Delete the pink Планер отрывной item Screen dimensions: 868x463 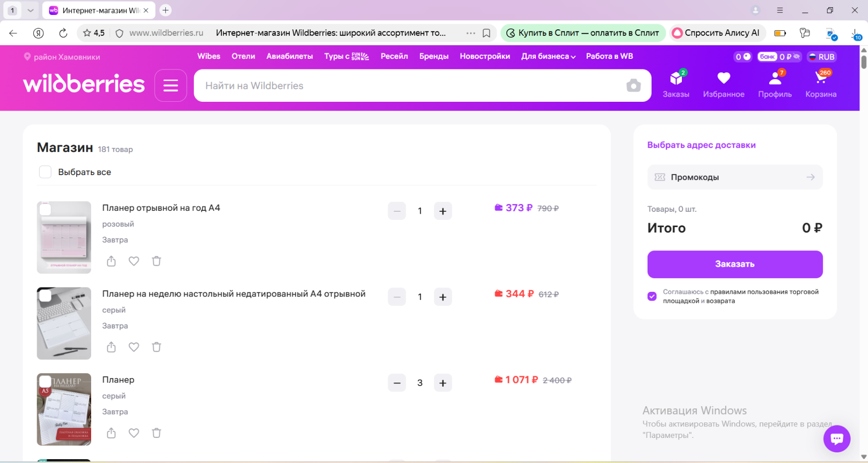click(156, 261)
